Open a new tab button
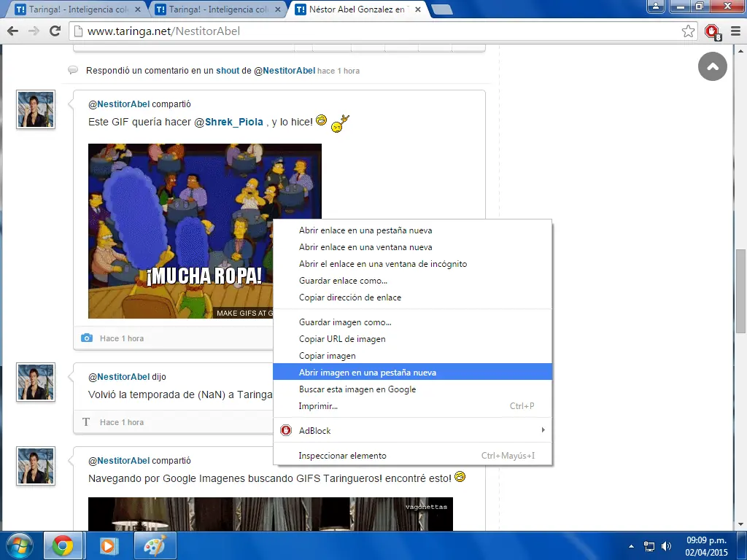The image size is (747, 560). click(x=442, y=9)
